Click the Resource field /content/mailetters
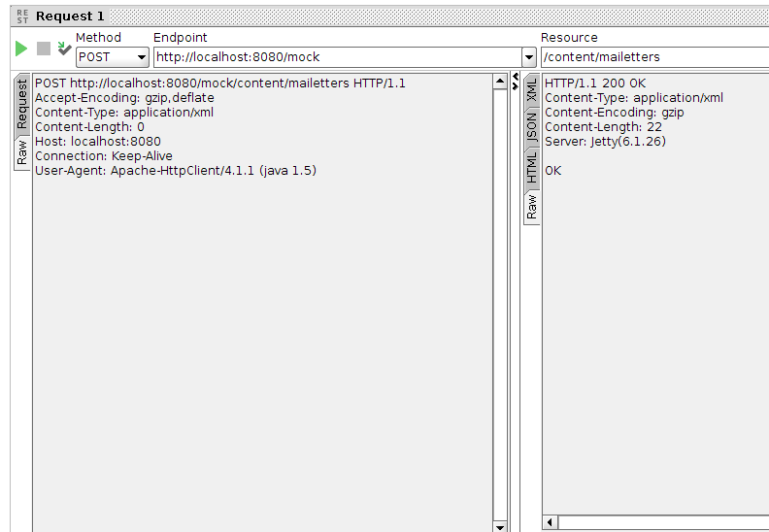Screen dimensions: 769x532 (653, 57)
